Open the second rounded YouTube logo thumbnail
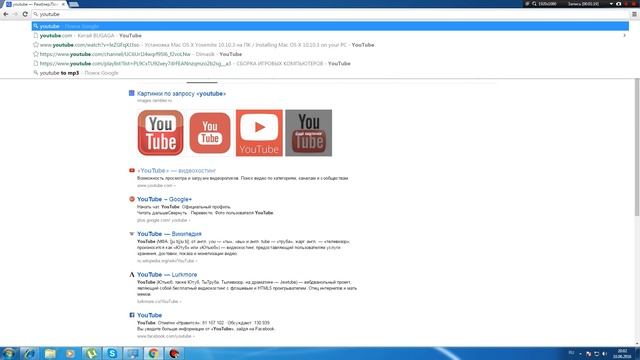 [210, 133]
